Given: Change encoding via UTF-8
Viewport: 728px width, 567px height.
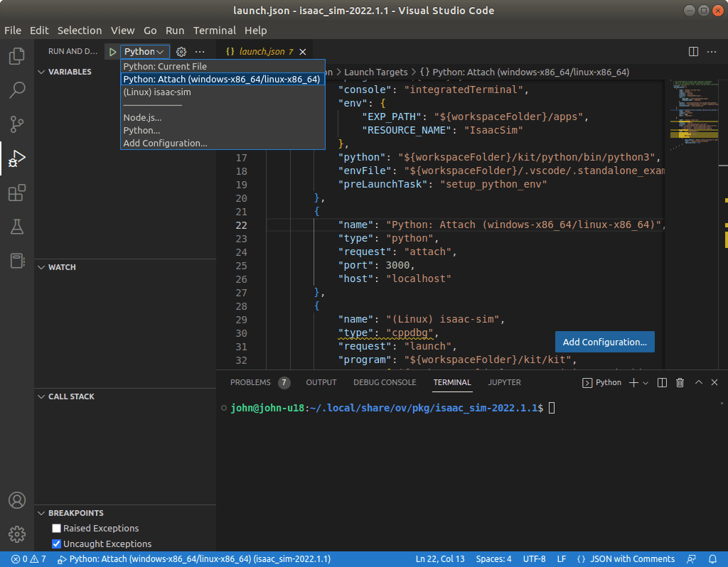Looking at the screenshot, I should tap(535, 559).
